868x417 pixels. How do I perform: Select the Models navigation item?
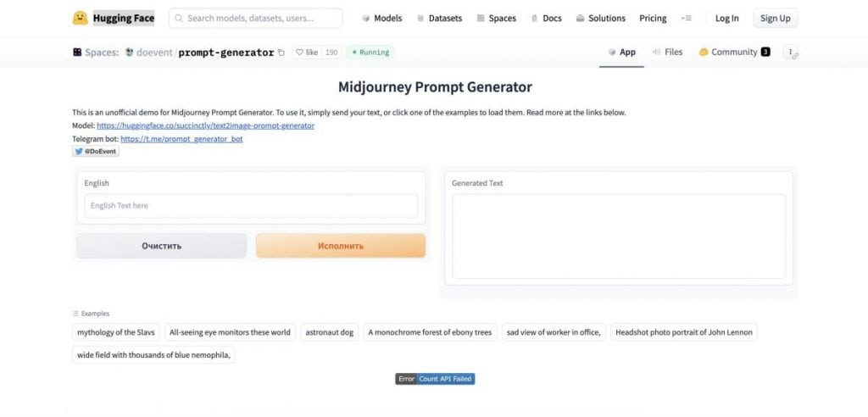[382, 19]
